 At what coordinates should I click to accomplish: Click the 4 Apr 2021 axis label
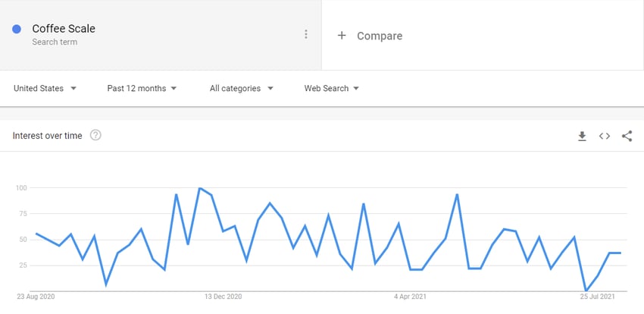click(x=410, y=297)
